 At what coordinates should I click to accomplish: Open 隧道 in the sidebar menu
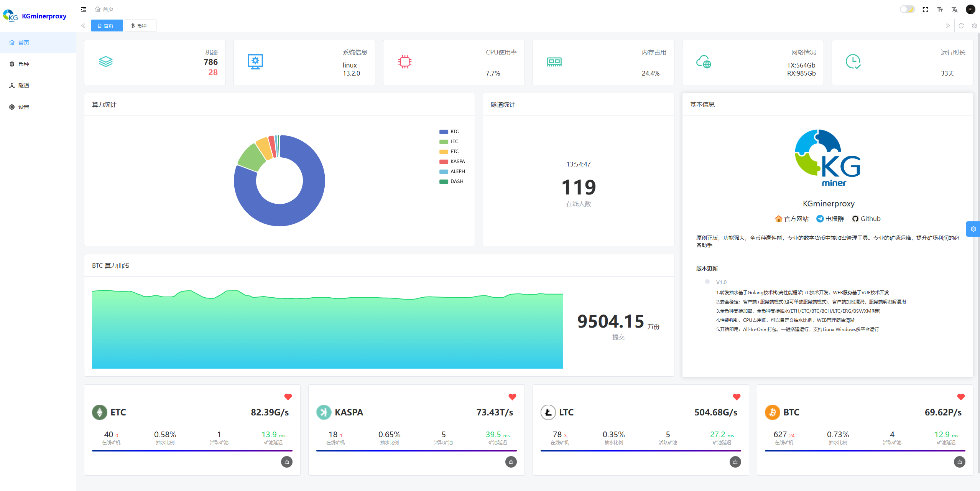coord(24,86)
